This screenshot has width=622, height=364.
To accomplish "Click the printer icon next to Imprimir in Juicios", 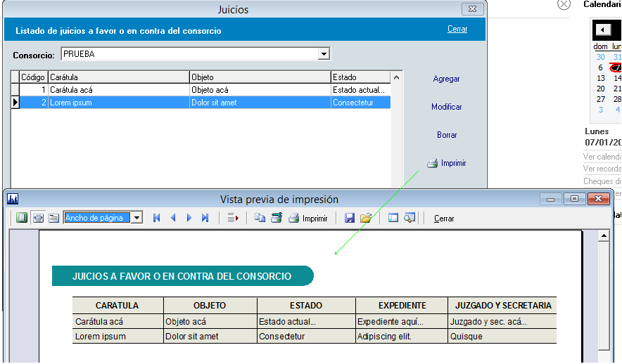I will pyautogui.click(x=432, y=163).
